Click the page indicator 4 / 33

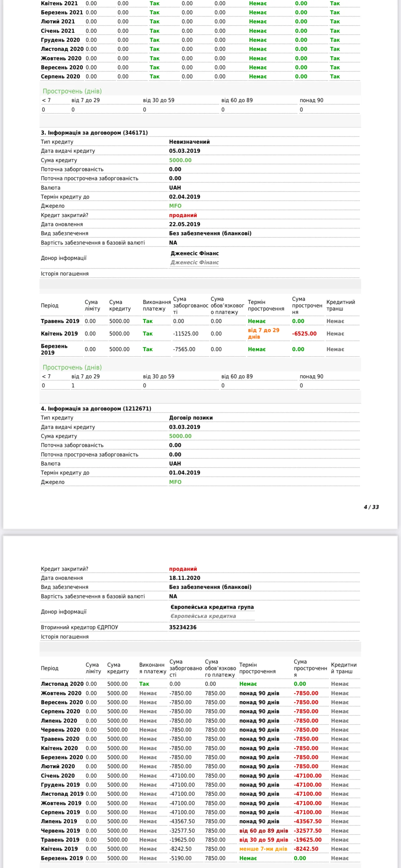coord(371,507)
